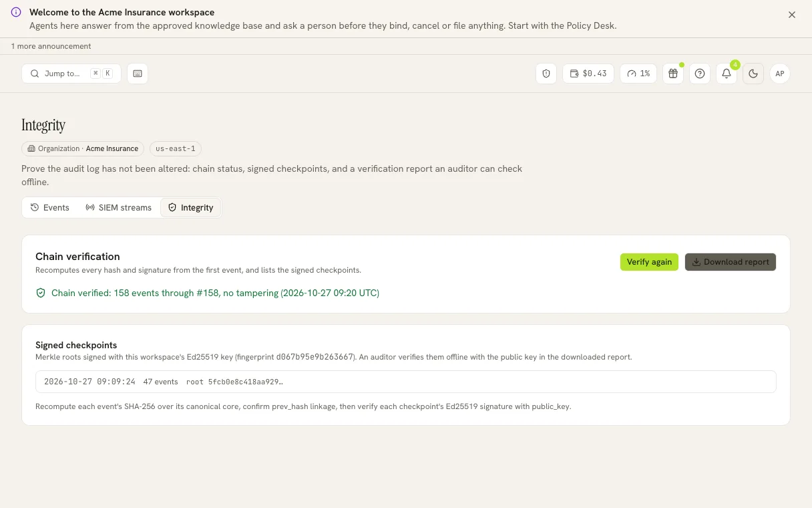The image size is (812, 508).
Task: Open the notifications bell with badge 4
Action: tap(727, 74)
